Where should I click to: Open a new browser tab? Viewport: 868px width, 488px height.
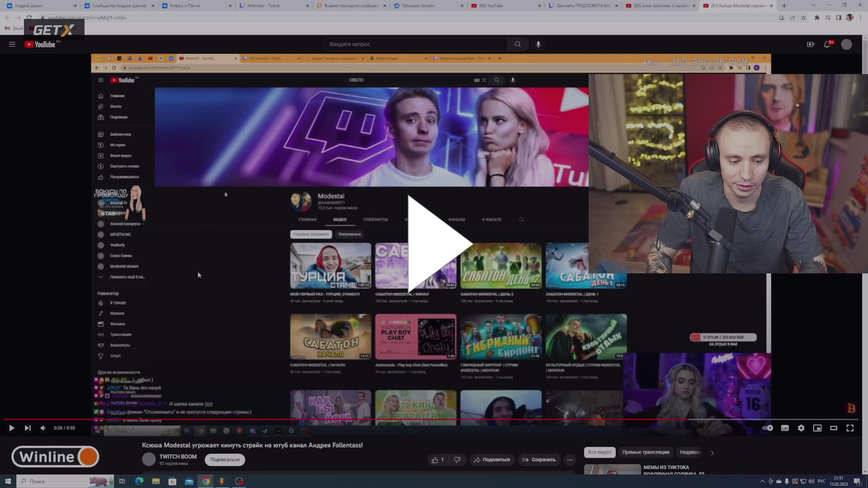784,6
